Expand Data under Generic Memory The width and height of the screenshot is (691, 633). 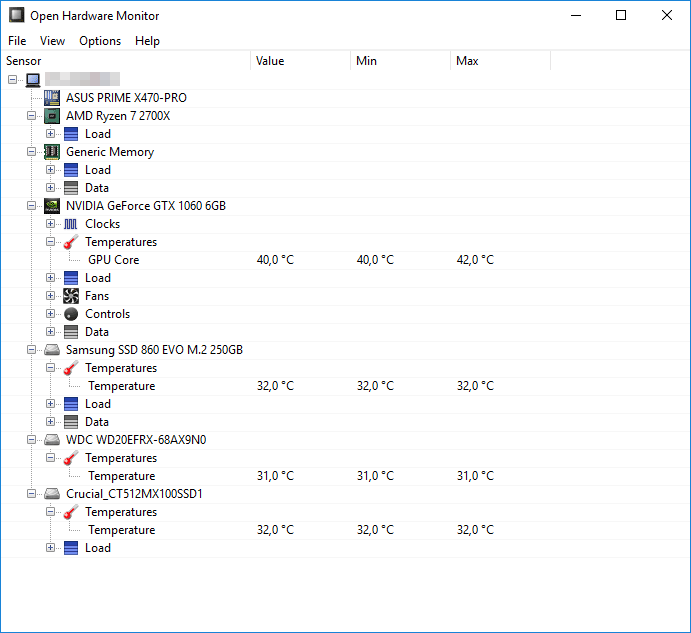50,188
